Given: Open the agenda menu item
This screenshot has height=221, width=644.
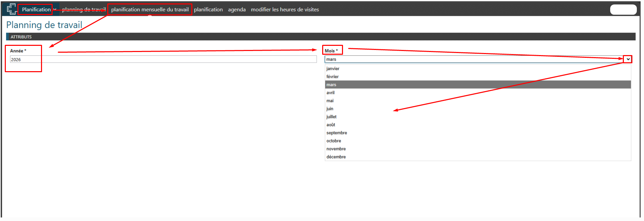Looking at the screenshot, I should [237, 10].
